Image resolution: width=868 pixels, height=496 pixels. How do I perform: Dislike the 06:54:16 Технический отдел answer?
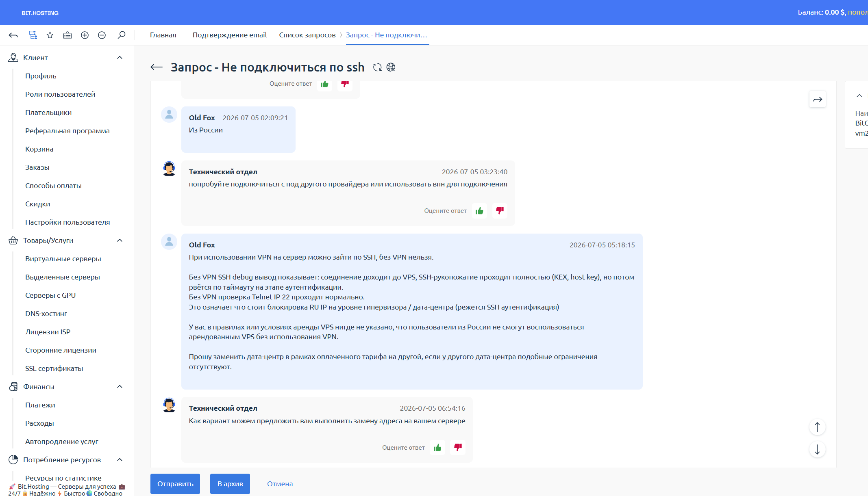[458, 448]
